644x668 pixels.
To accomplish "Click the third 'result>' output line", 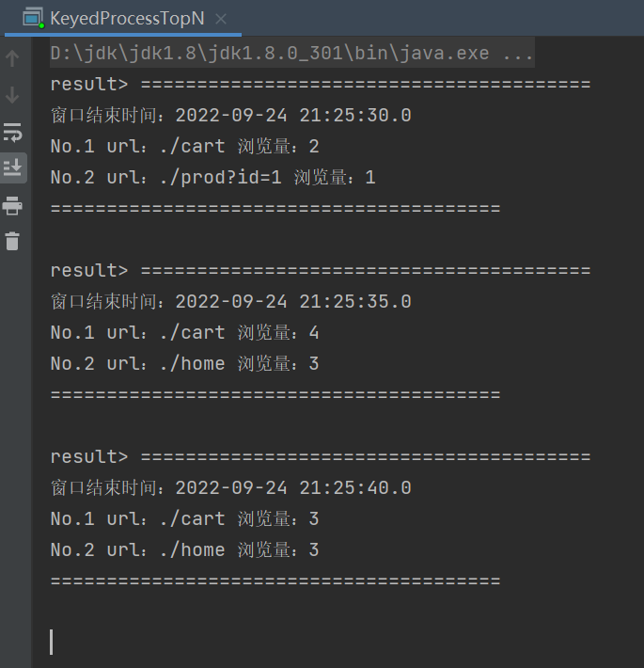I will tap(320, 457).
